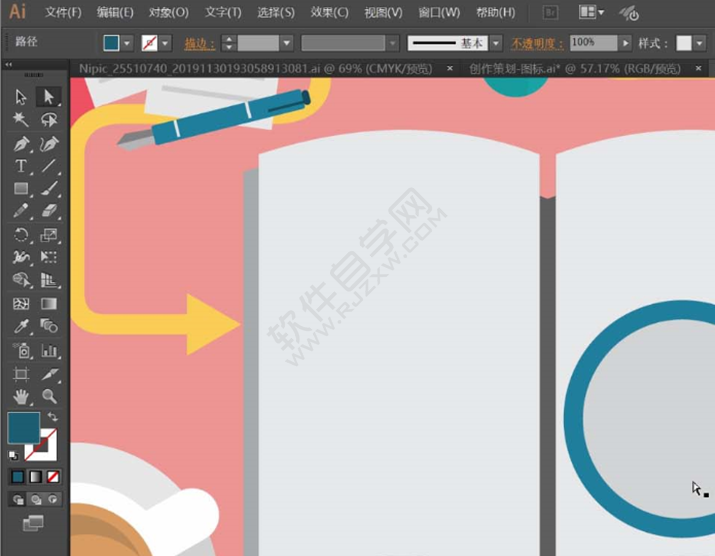This screenshot has height=556, width=715.
Task: Open the 窗口(W) menu
Action: coord(439,12)
